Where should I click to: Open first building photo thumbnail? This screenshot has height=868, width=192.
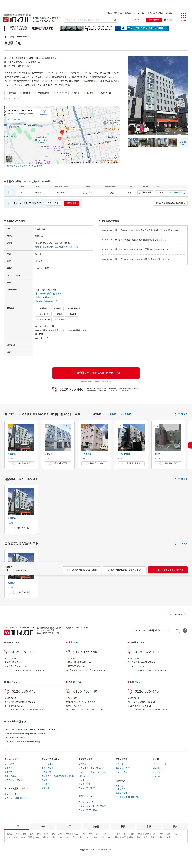click(133, 142)
